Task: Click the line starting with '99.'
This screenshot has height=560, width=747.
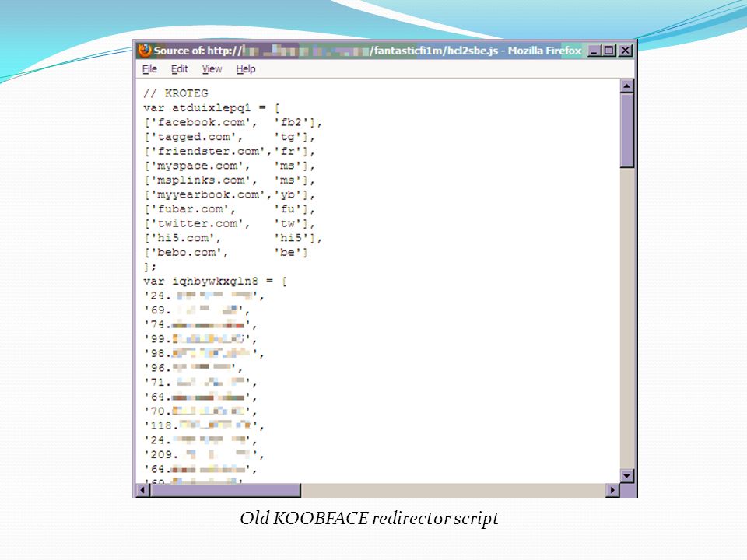Action: pos(201,339)
